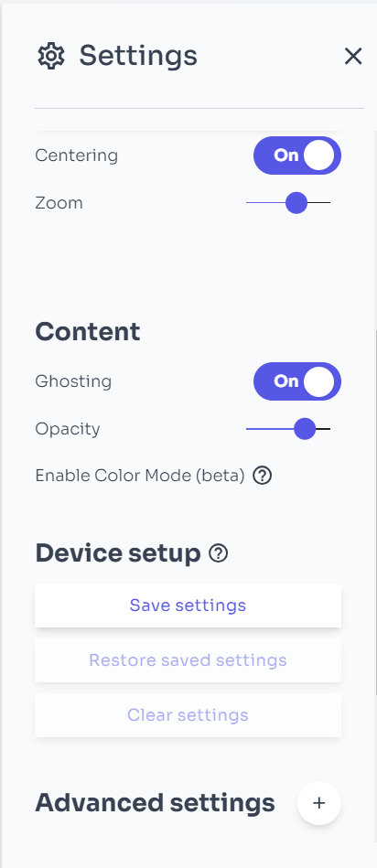Viewport: 377px width, 868px height.
Task: Click the Clear settings button
Action: coord(188,714)
